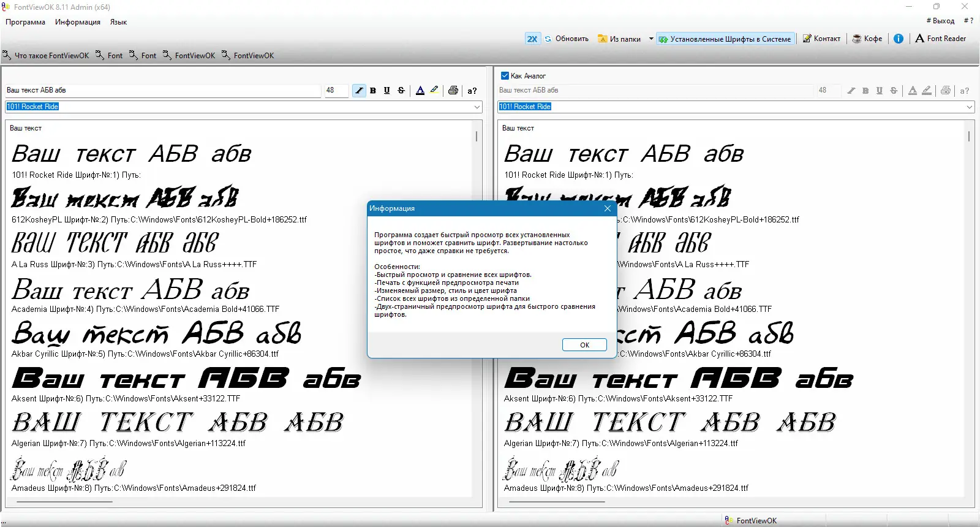Click the right pane underline icon
The width and height of the screenshot is (980, 527).
880,91
